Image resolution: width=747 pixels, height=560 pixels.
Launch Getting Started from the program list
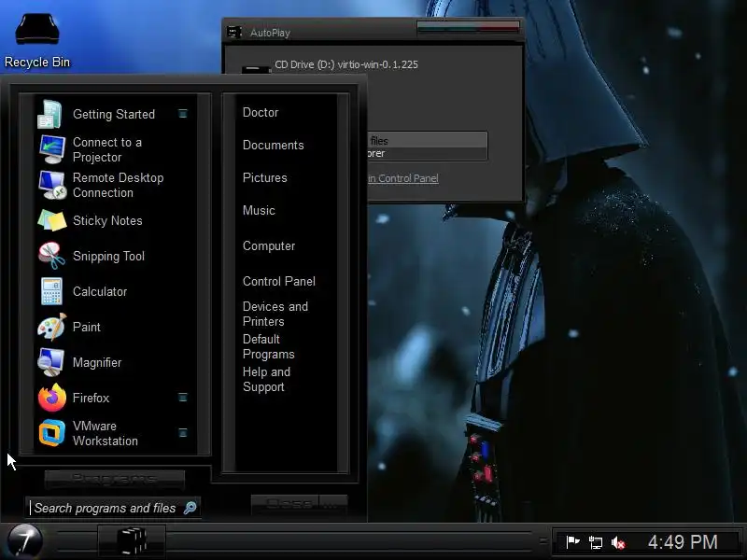(x=113, y=114)
